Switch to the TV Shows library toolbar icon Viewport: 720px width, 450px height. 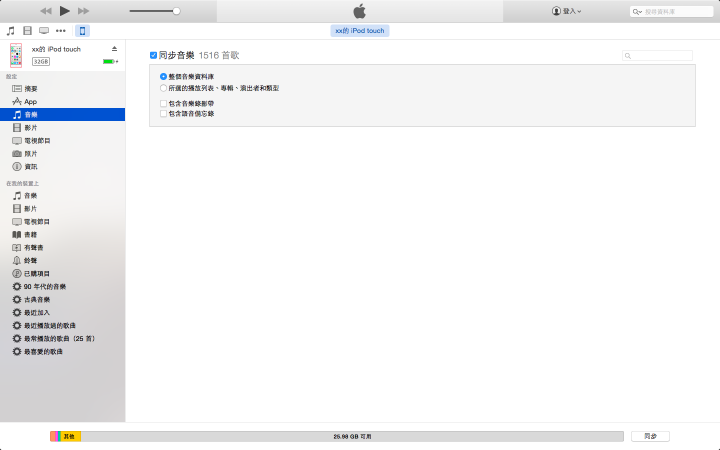[x=44, y=31]
